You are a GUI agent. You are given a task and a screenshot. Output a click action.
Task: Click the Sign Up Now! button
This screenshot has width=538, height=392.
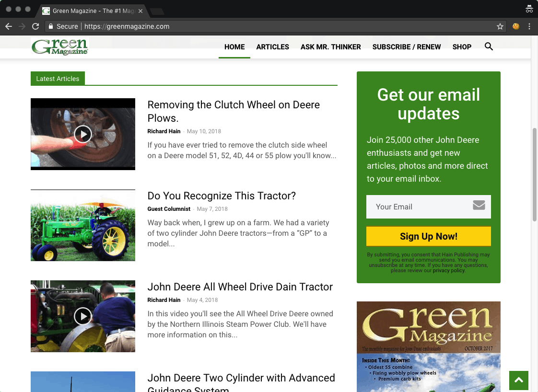[429, 236]
